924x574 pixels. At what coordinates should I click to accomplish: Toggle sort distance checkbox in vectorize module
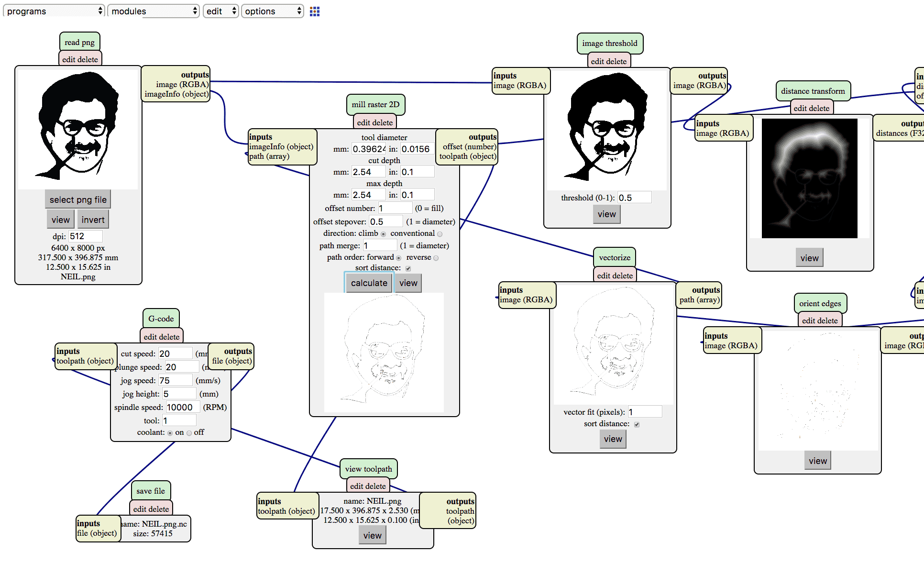pos(637,424)
